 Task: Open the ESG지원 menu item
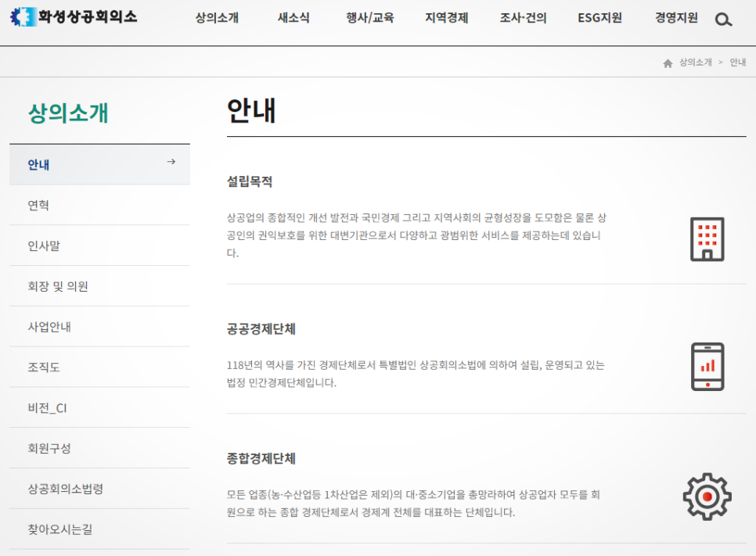599,18
